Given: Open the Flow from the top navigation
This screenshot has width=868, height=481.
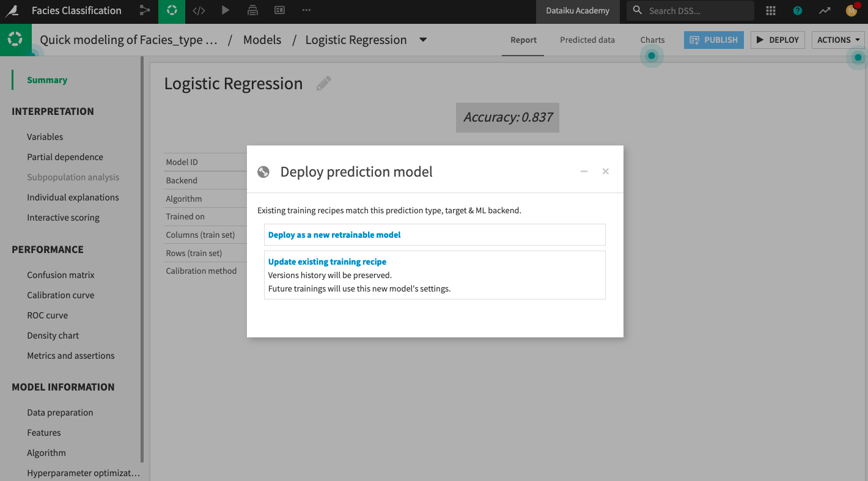Looking at the screenshot, I should (x=145, y=10).
